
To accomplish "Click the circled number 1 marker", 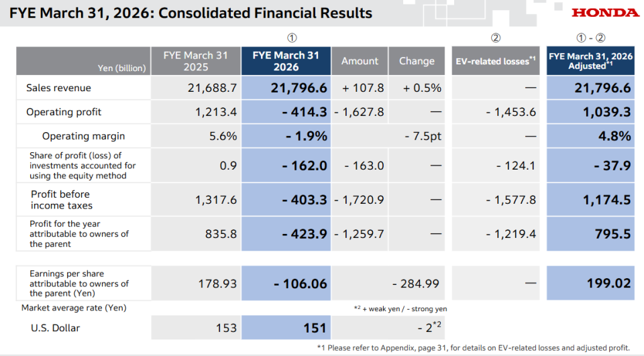I will pyautogui.click(x=292, y=38).
